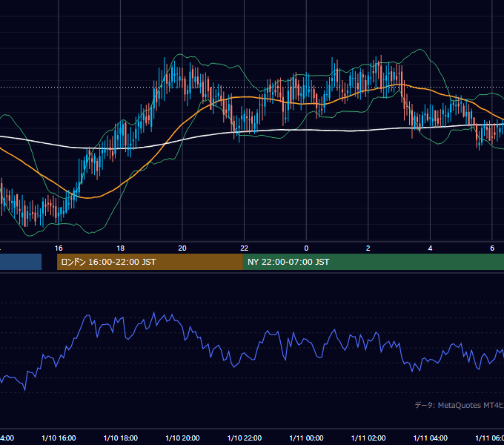Click the upper axis hour label 22

click(245, 248)
